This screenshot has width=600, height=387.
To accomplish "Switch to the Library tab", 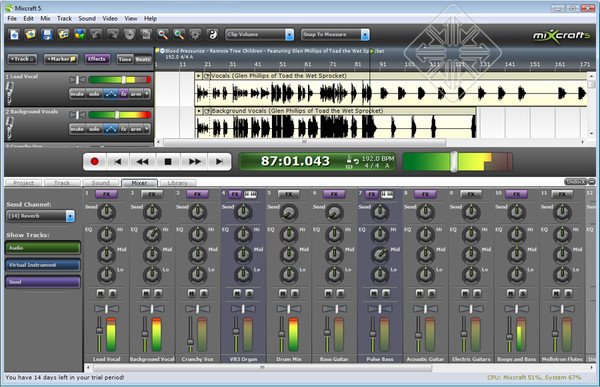I will (178, 183).
